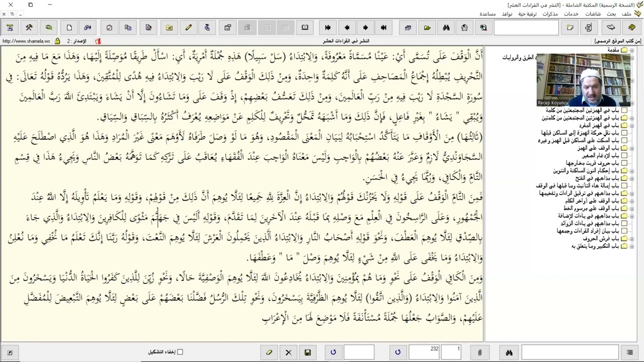Click the X cancel icon in bottom bar
Screen dimensions: 644x362
(288, 352)
